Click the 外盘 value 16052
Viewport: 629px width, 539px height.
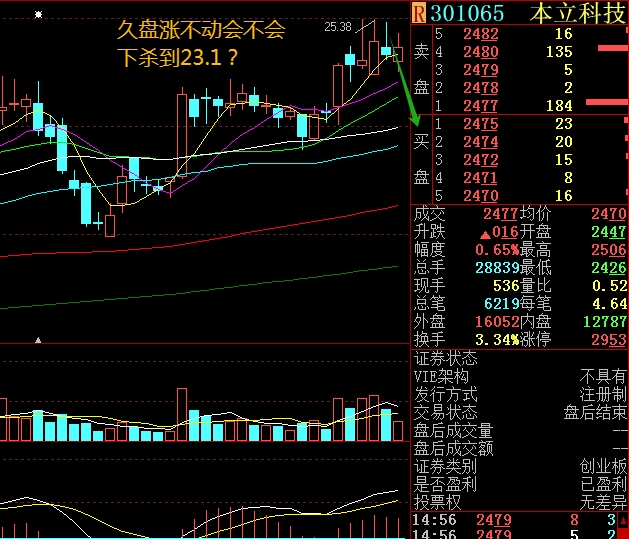[497, 322]
